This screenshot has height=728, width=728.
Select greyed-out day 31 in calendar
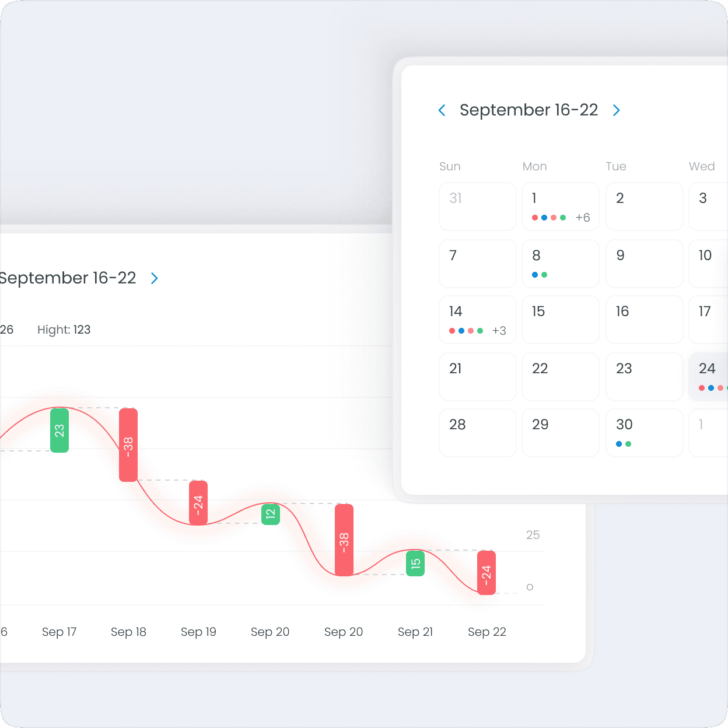[477, 206]
